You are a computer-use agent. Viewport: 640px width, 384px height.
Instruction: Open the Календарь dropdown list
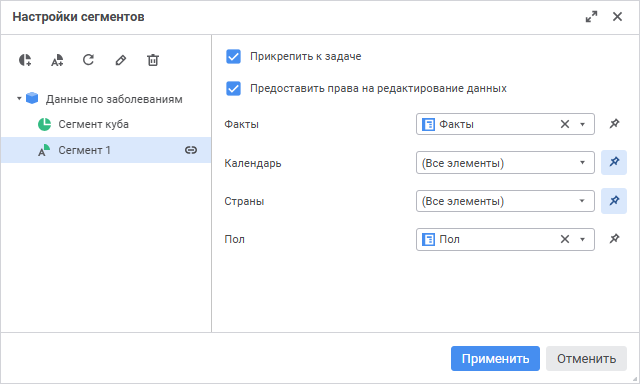point(505,162)
